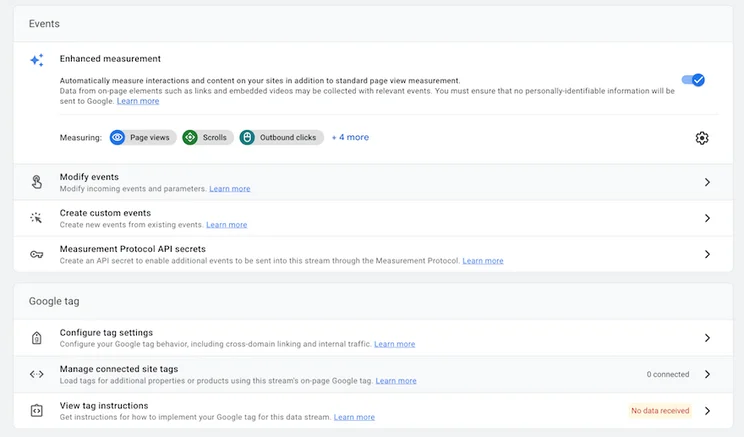Select the Scrolls chip label
The image size is (744, 437).
coord(214,138)
